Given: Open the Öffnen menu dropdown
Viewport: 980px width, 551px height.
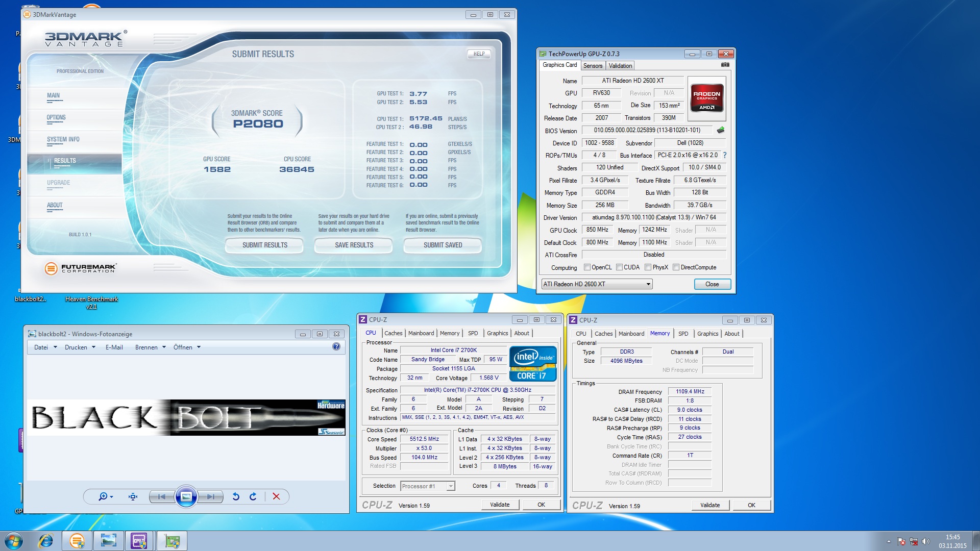Looking at the screenshot, I should [x=187, y=347].
